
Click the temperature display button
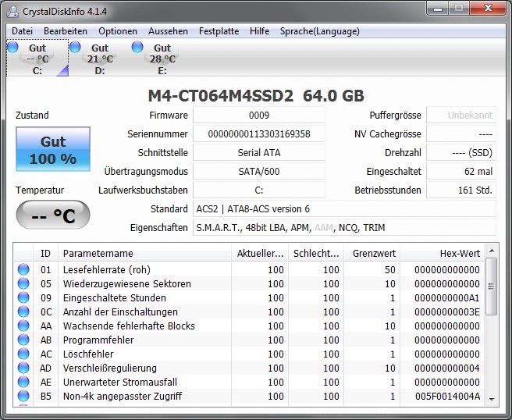point(53,215)
